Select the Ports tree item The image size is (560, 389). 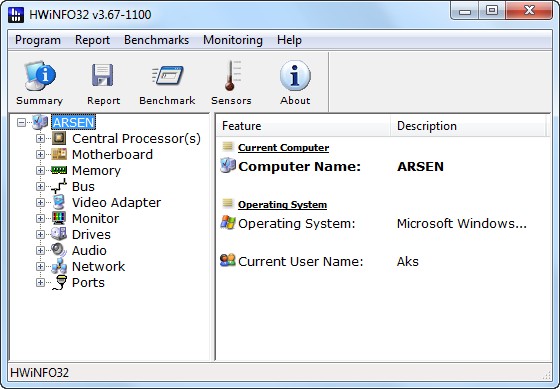click(x=88, y=283)
